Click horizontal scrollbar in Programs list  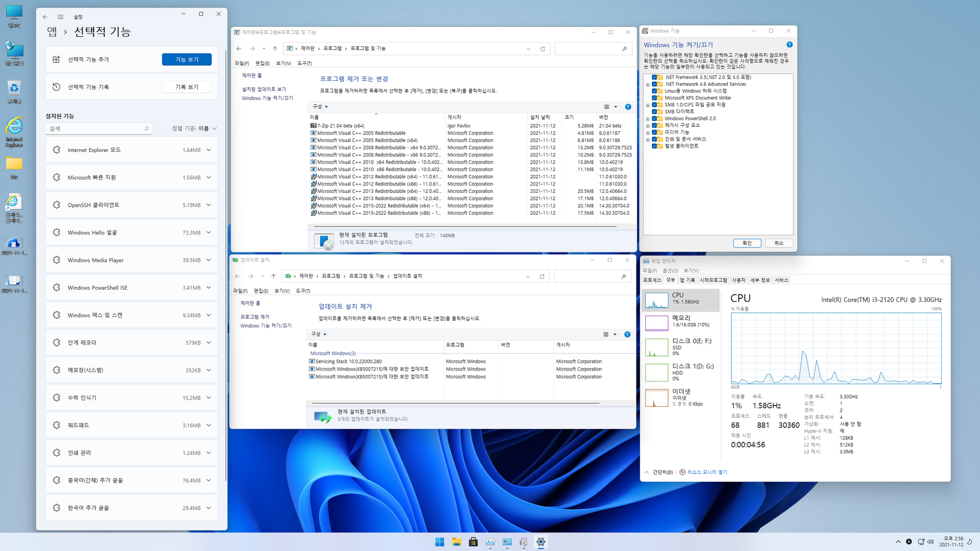click(465, 226)
